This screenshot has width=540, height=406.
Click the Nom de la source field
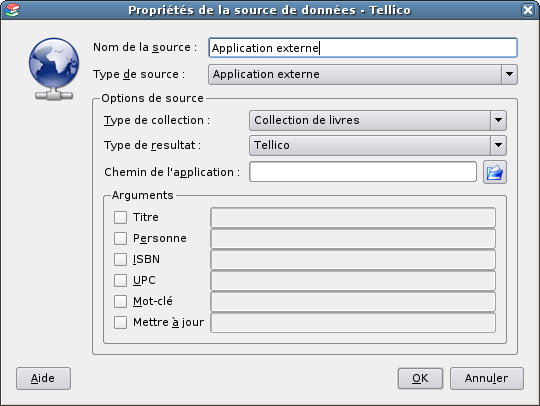point(363,48)
